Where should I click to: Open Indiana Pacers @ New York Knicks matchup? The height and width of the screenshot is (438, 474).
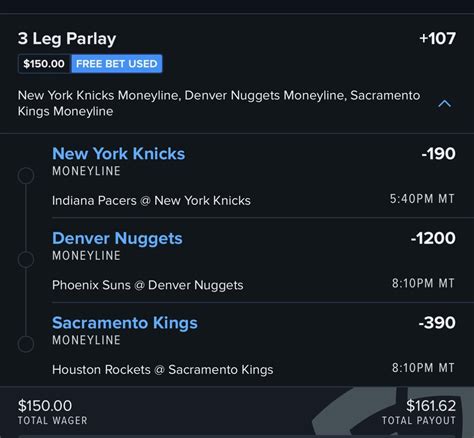click(x=151, y=201)
